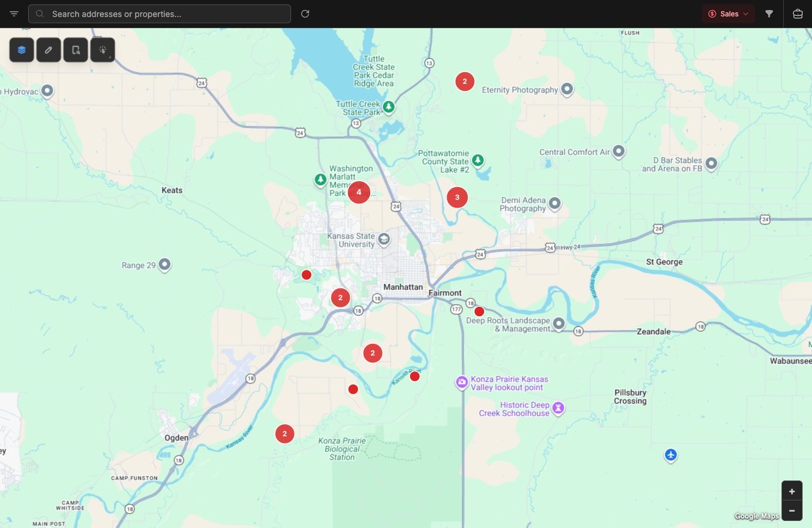The width and height of the screenshot is (812, 528).
Task: Open the Google Maps logo link
Action: [757, 516]
